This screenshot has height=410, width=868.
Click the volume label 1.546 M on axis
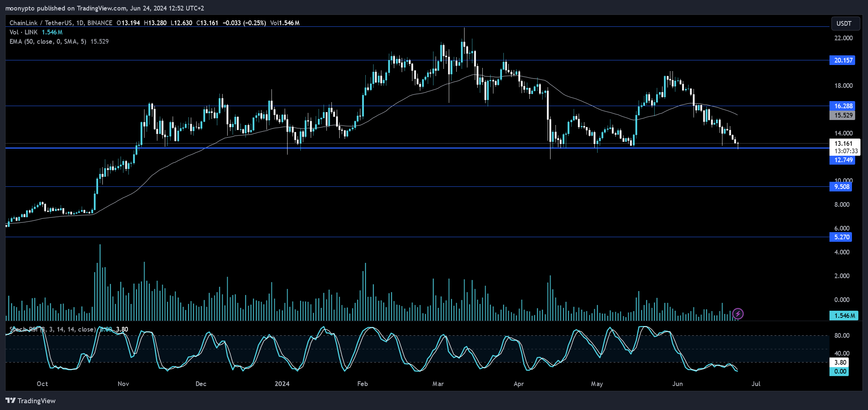pos(844,316)
